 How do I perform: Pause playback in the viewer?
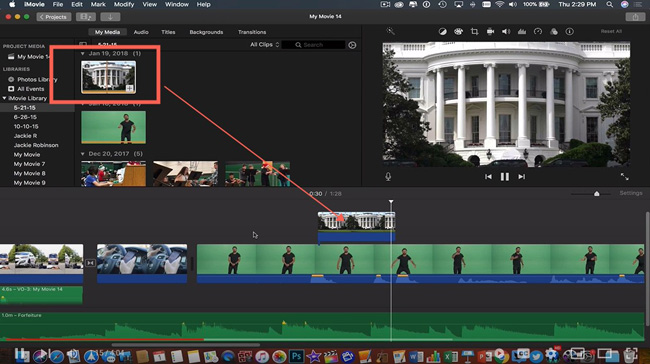(x=504, y=177)
